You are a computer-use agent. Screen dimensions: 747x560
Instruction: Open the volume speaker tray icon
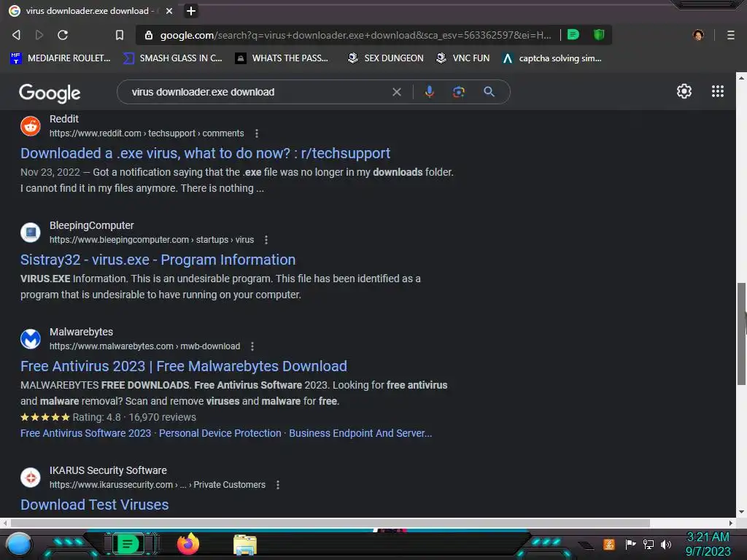[x=666, y=544]
